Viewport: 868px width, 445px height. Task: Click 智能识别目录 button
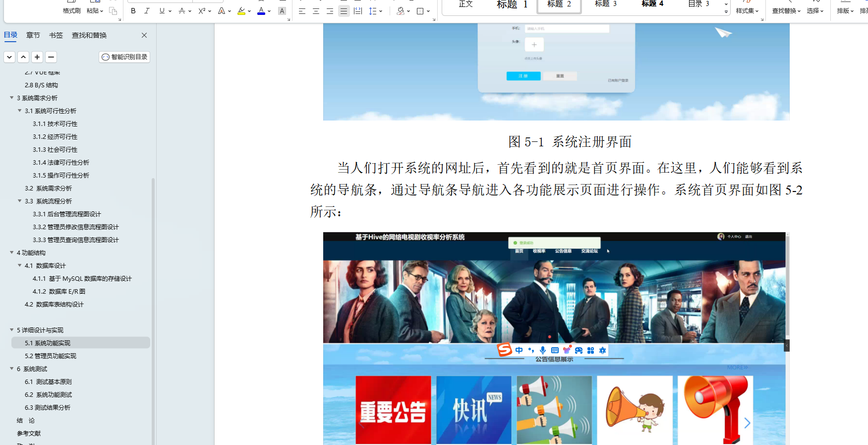pos(124,57)
